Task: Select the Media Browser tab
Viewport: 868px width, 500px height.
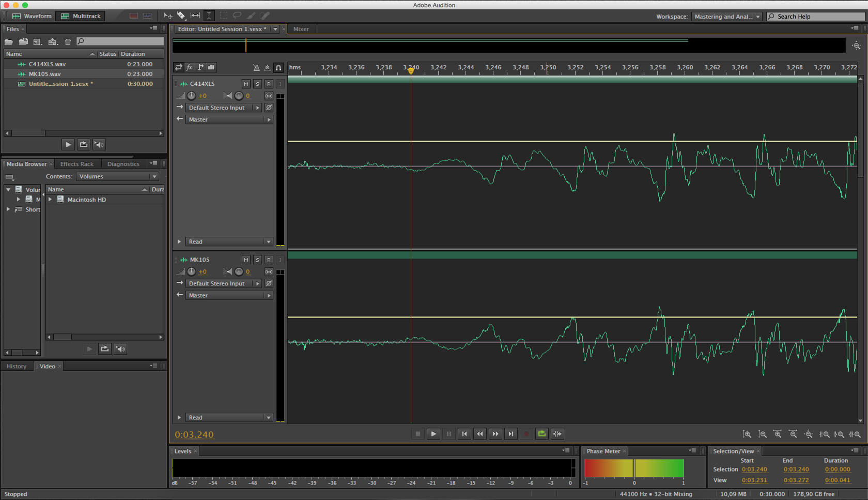Action: pyautogui.click(x=26, y=164)
